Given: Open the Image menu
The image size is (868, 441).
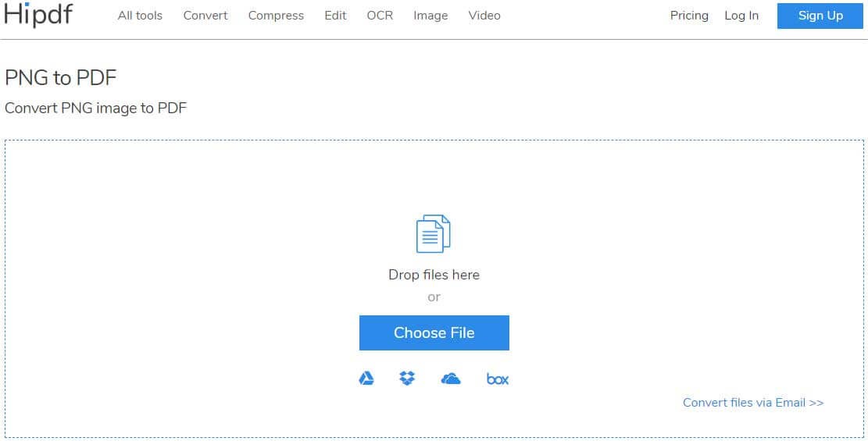Looking at the screenshot, I should coord(430,16).
